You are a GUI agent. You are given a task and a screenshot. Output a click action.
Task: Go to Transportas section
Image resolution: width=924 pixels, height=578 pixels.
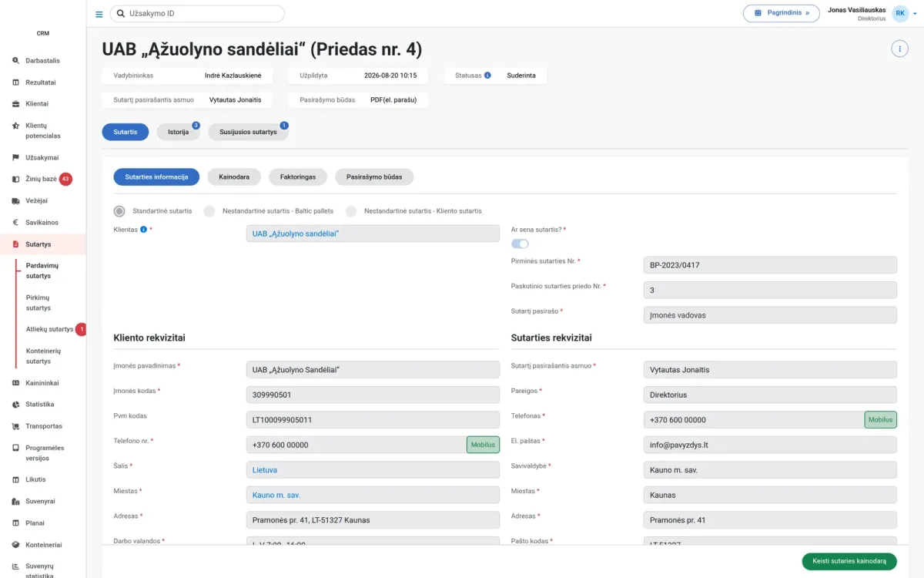click(x=43, y=426)
